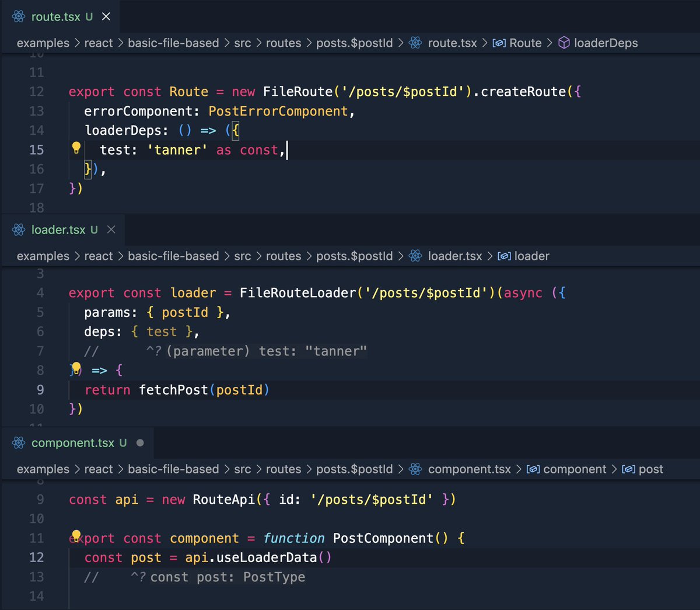The height and width of the screenshot is (610, 700).
Task: Click React icon on route.tsx tab
Action: pos(19,16)
